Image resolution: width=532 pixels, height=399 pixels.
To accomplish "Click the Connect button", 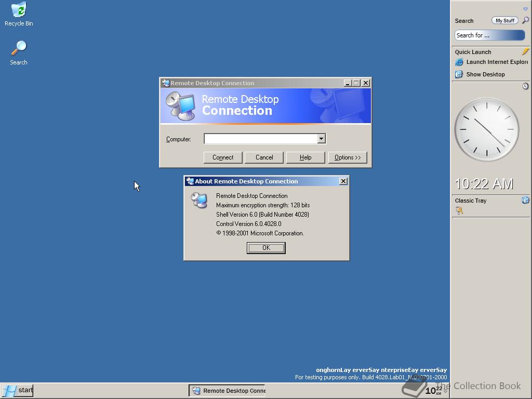I will tap(223, 157).
